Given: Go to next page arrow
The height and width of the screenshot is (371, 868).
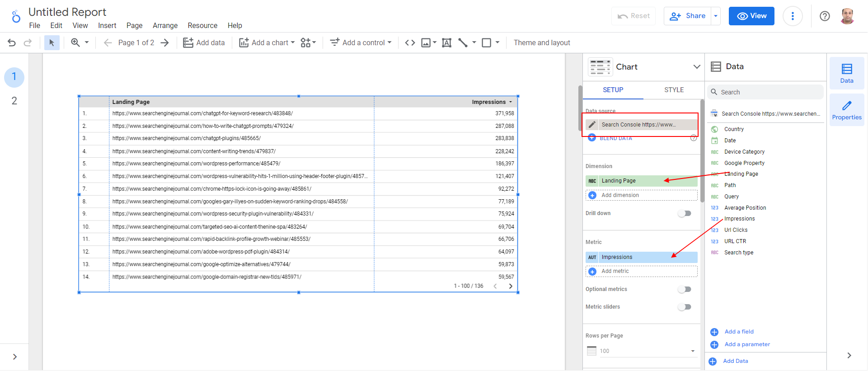Looking at the screenshot, I should 165,42.
